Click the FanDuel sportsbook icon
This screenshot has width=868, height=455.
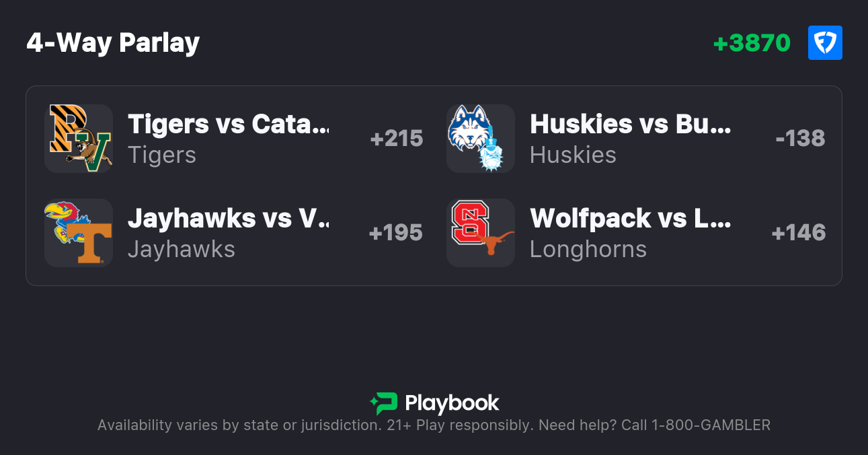[825, 42]
